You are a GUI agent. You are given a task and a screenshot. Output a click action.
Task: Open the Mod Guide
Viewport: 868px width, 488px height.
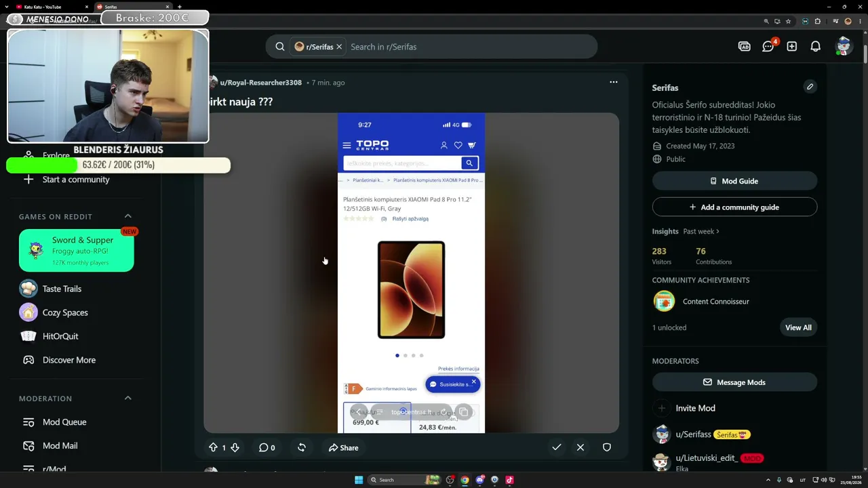(734, 181)
